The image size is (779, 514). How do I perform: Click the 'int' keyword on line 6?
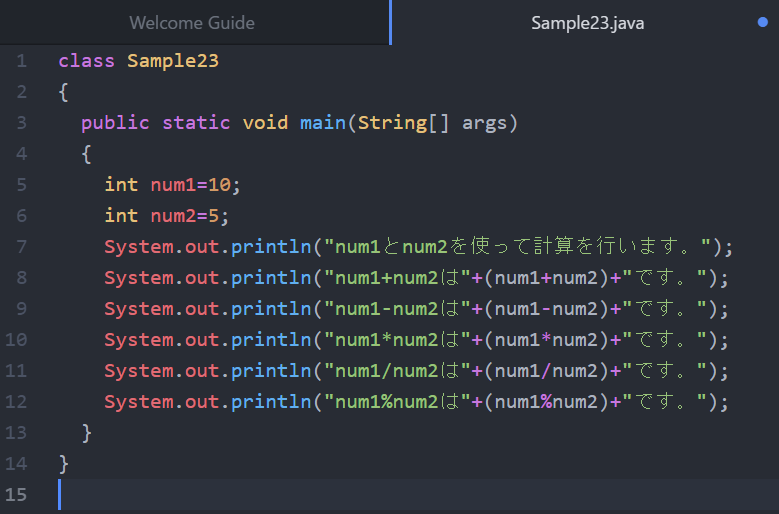pos(121,216)
